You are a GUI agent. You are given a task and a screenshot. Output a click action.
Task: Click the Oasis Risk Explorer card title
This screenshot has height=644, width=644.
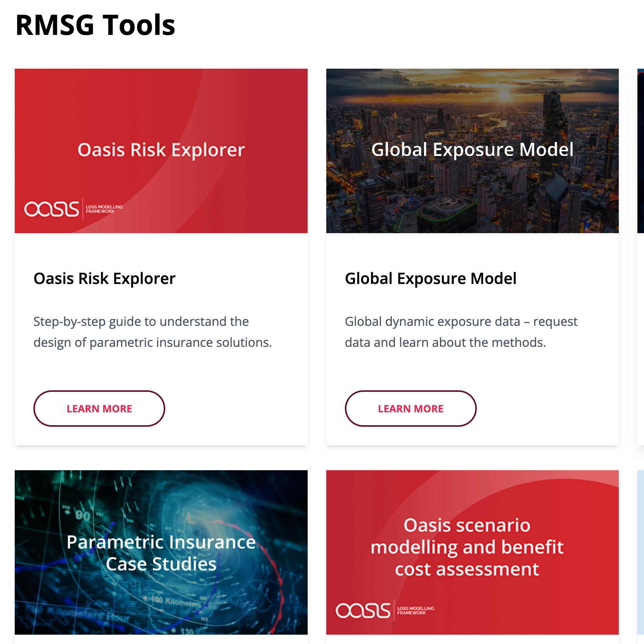point(105,279)
